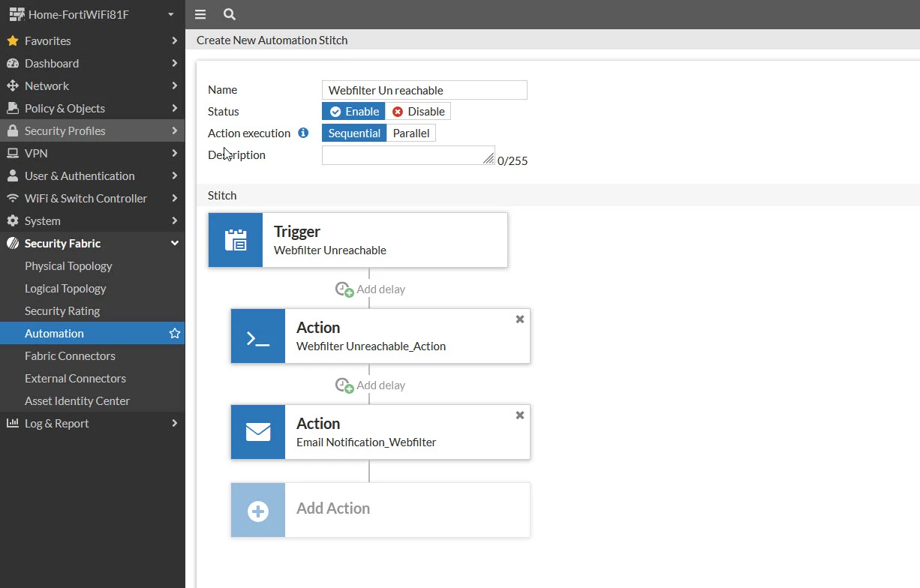Choose Sequential action execution
The image size is (920, 588).
pos(354,133)
